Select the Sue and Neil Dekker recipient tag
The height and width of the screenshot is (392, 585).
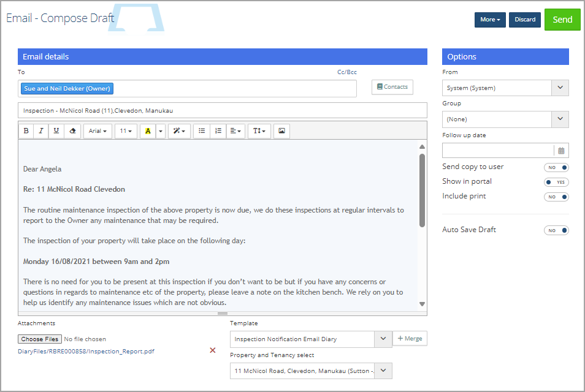[67, 88]
